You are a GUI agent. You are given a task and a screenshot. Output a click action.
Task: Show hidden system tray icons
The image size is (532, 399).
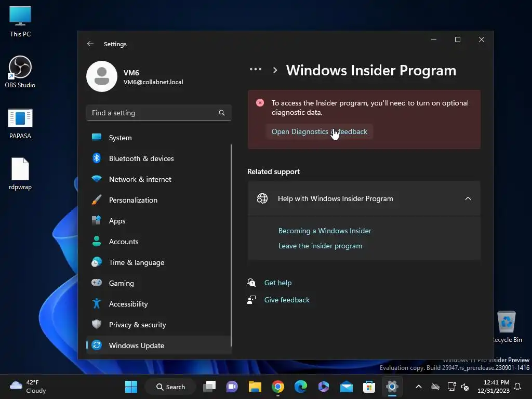[x=419, y=387]
